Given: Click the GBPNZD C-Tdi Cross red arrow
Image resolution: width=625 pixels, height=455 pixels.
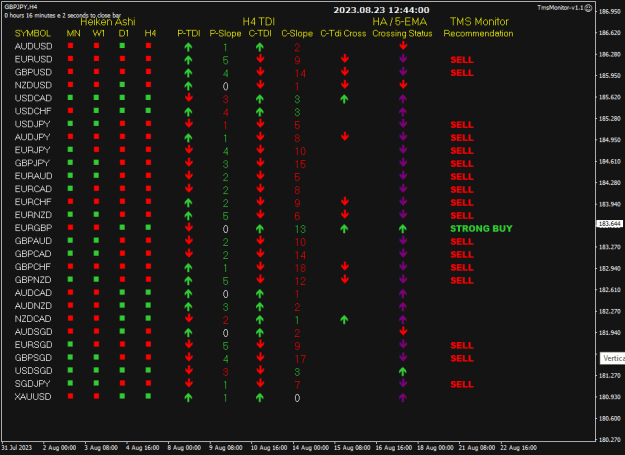Looking at the screenshot, I should pyautogui.click(x=345, y=279).
